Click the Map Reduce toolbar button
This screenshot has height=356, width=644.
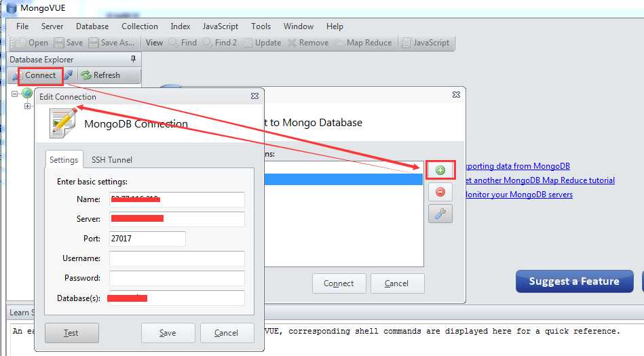click(x=364, y=43)
